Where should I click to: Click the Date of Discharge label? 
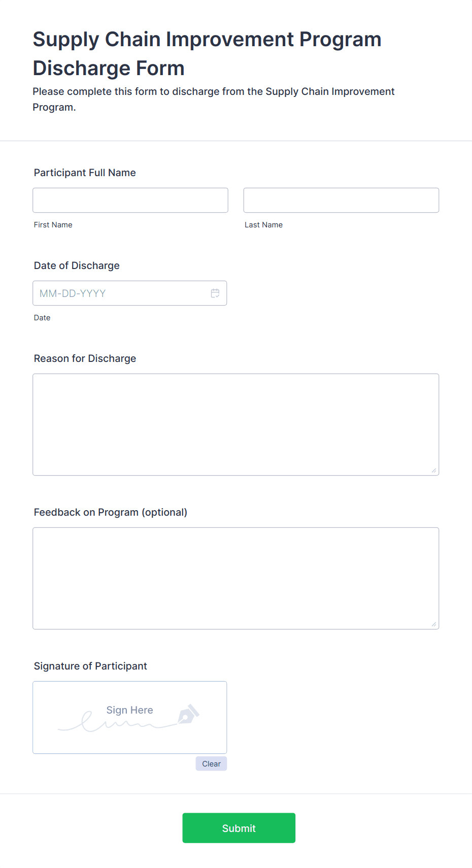coord(77,265)
